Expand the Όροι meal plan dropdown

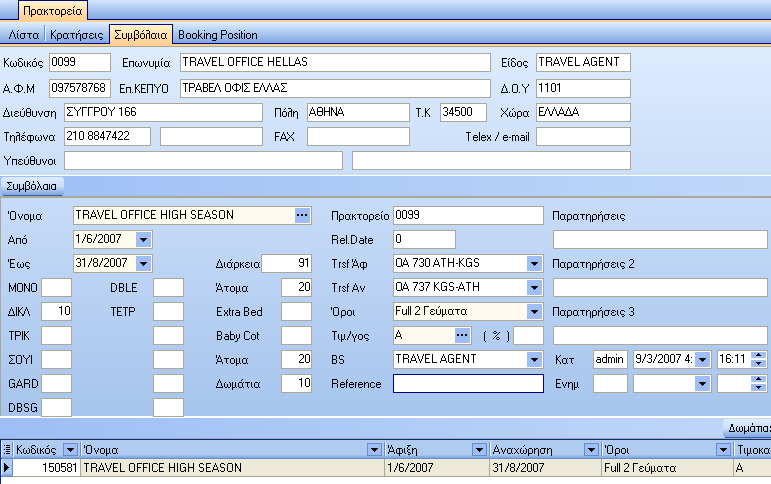(x=534, y=311)
